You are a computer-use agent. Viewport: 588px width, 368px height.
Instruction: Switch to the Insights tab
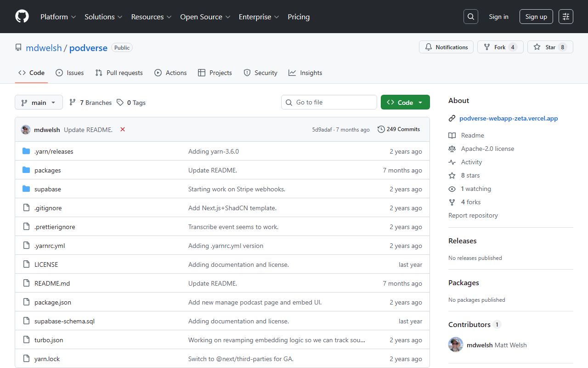[x=305, y=73]
